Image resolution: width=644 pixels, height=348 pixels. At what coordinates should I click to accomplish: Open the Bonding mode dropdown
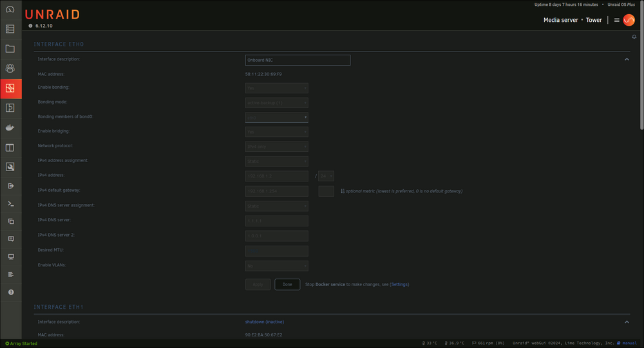pyautogui.click(x=276, y=102)
